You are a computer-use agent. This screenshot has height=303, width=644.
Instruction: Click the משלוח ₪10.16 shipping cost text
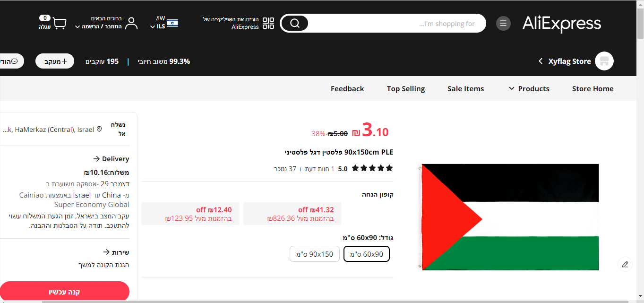point(106,172)
